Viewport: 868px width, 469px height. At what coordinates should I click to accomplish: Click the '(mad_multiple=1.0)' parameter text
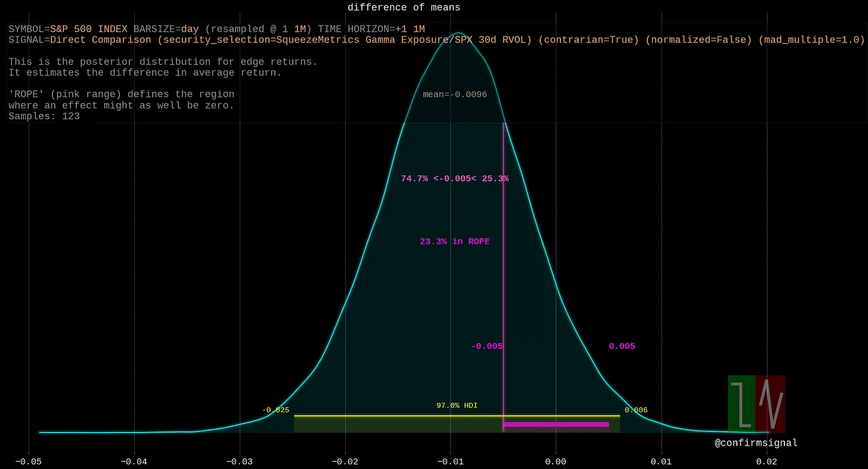pos(811,40)
